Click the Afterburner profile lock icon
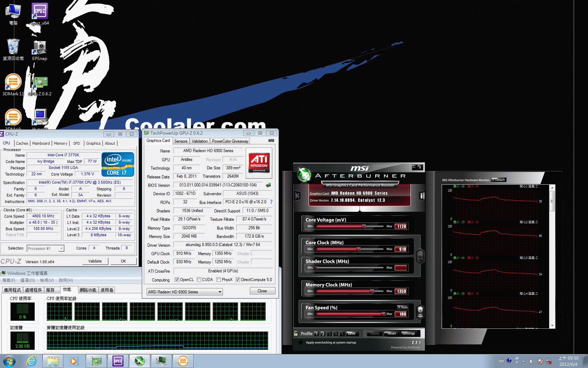588x368 pixels. (296, 333)
